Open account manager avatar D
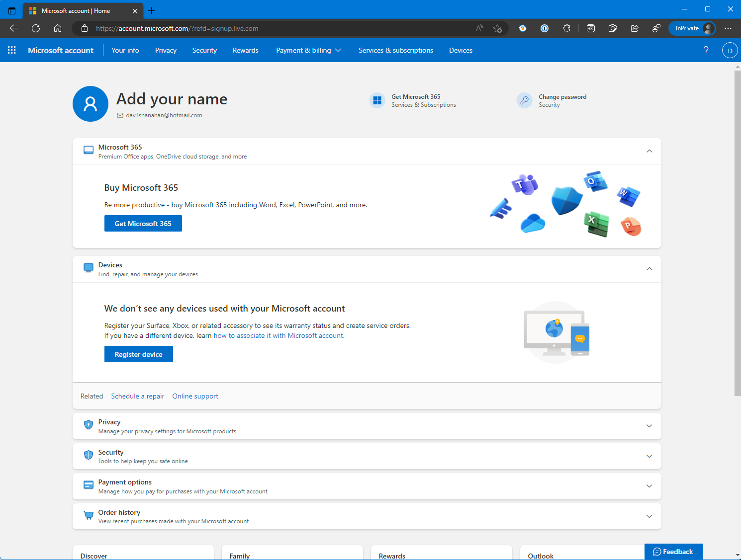 (730, 50)
